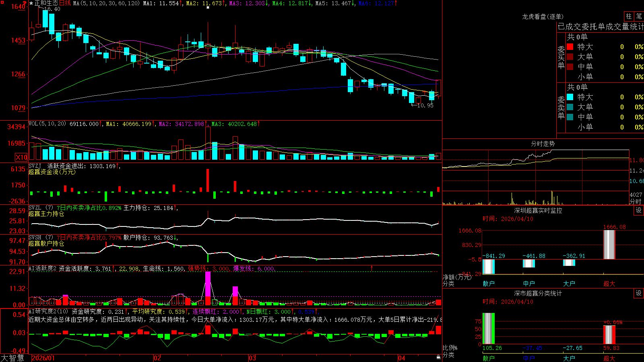
Task: Click the 04 month marker on the time axis
Action: pos(401,358)
